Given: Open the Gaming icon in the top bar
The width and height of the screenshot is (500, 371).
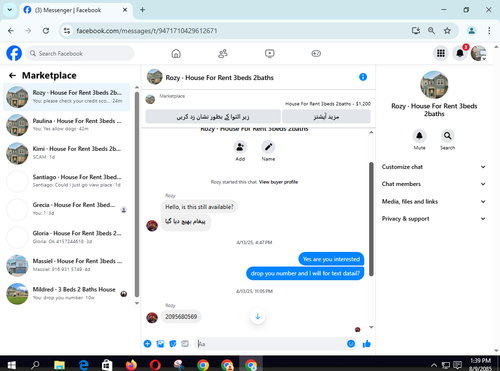Looking at the screenshot, I should (316, 53).
